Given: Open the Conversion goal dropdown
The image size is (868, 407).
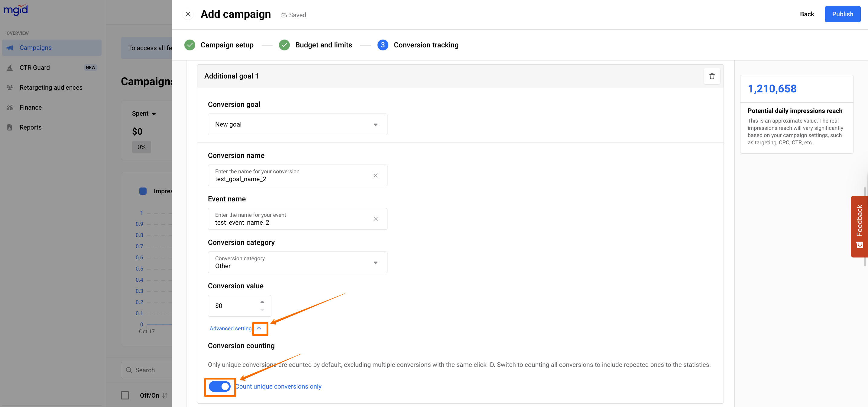Looking at the screenshot, I should pos(297,125).
